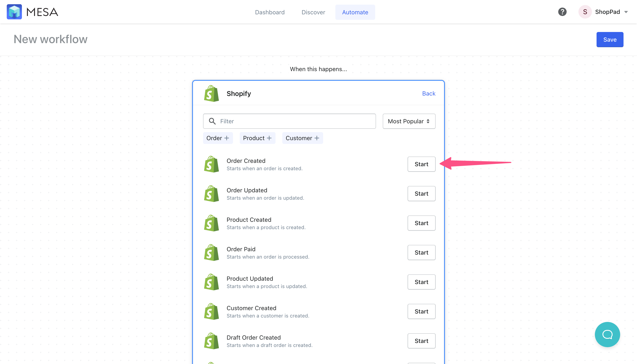Expand the ShopPad account menu arrow
The image size is (637, 364).
626,12
